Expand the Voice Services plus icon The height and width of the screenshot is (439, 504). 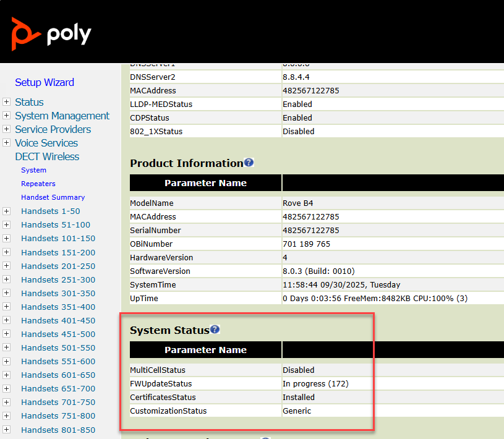point(7,143)
